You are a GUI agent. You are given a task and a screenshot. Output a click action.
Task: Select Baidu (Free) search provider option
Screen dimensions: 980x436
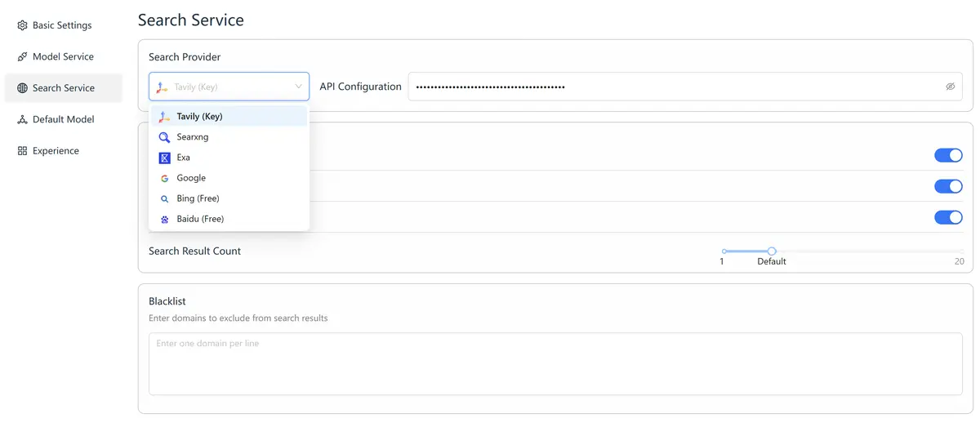point(200,219)
